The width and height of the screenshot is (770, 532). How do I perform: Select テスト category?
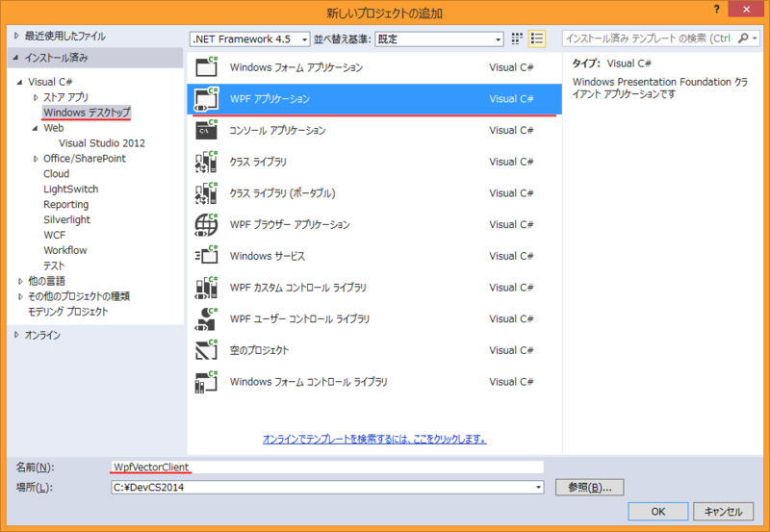click(54, 266)
